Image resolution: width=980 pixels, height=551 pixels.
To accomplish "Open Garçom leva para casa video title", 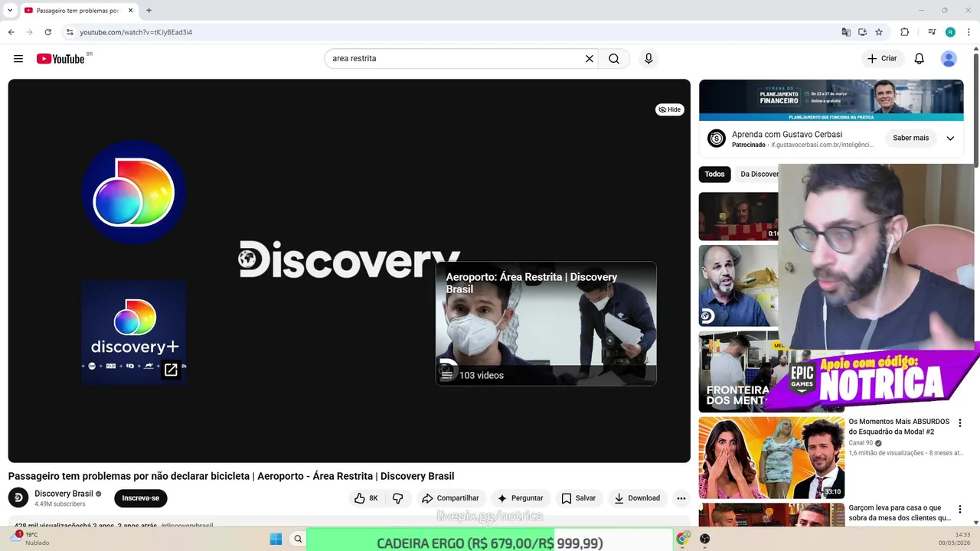I will point(900,513).
